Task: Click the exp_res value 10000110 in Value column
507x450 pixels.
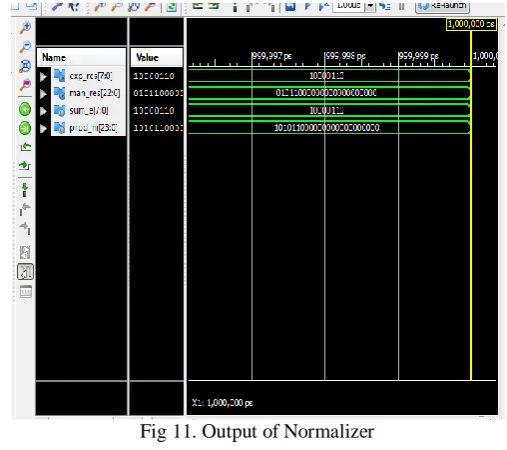Action: 154,76
